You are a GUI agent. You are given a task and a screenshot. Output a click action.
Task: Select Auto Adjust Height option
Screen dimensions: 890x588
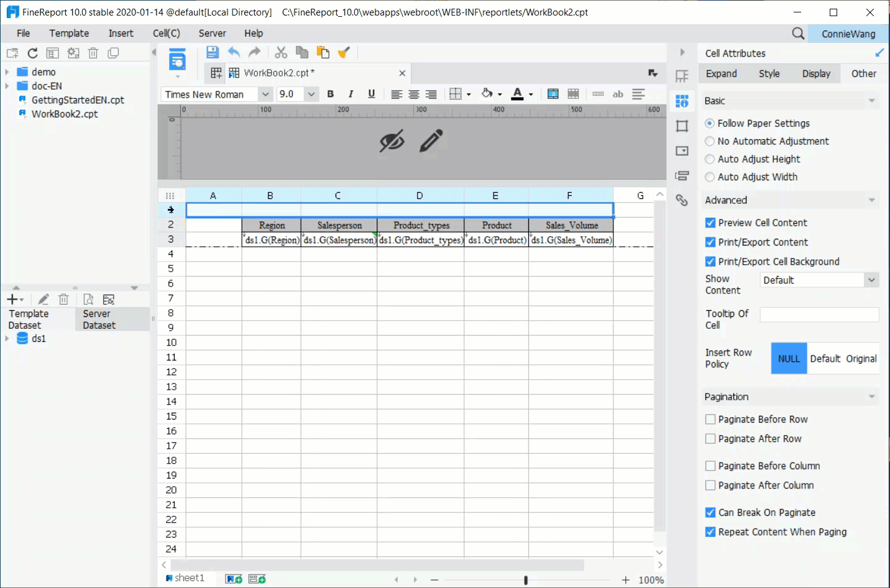point(710,159)
